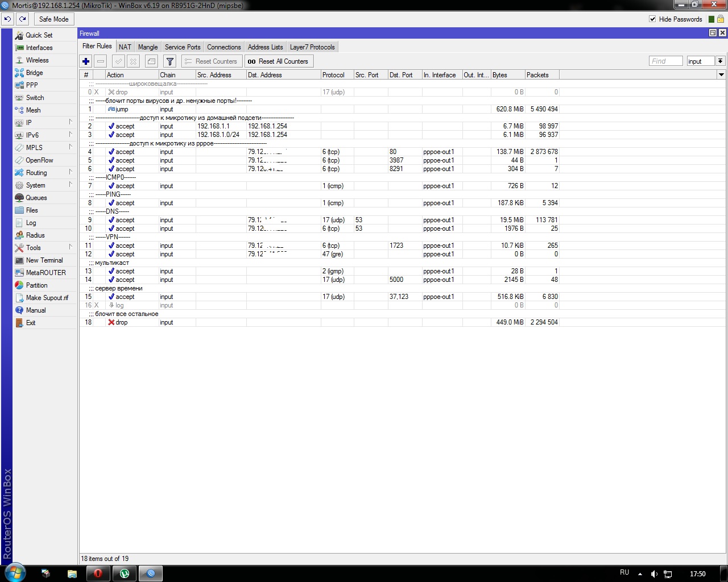Switch to Opera in the taskbar

(97, 573)
